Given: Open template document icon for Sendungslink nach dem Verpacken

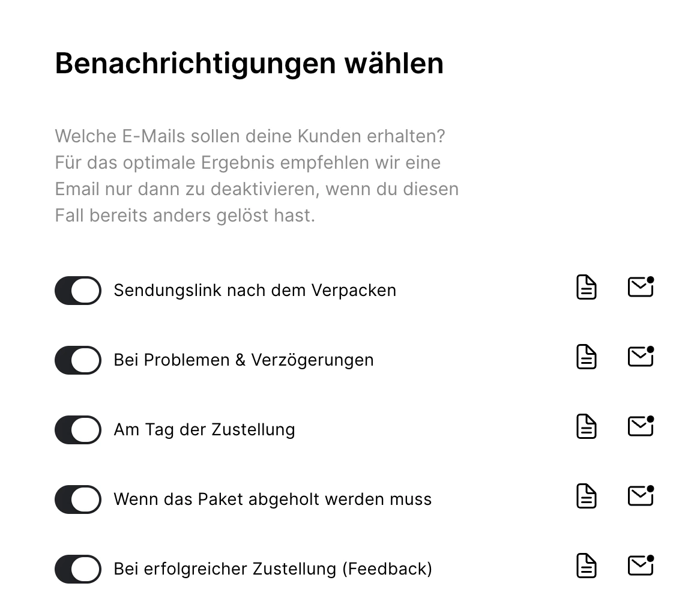Looking at the screenshot, I should point(586,287).
